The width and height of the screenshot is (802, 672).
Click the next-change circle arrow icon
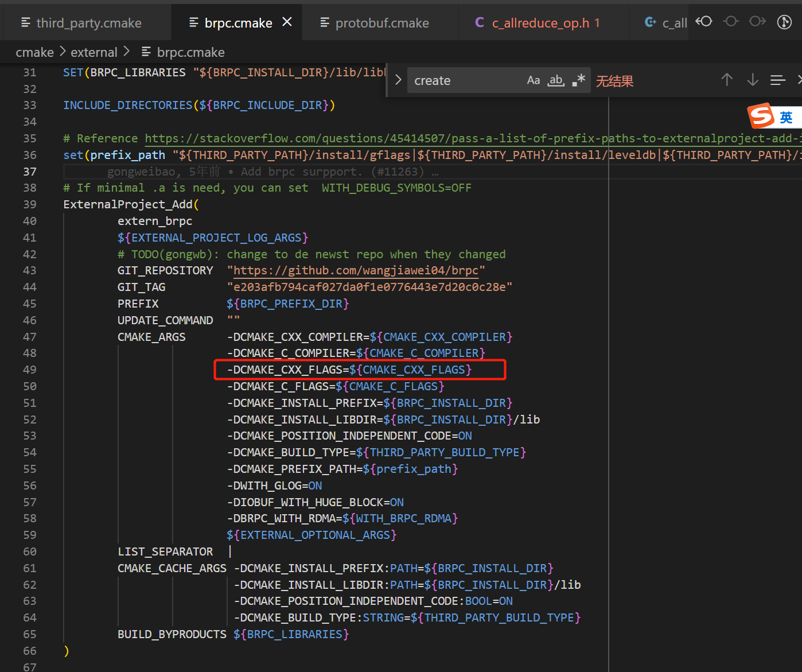point(757,22)
